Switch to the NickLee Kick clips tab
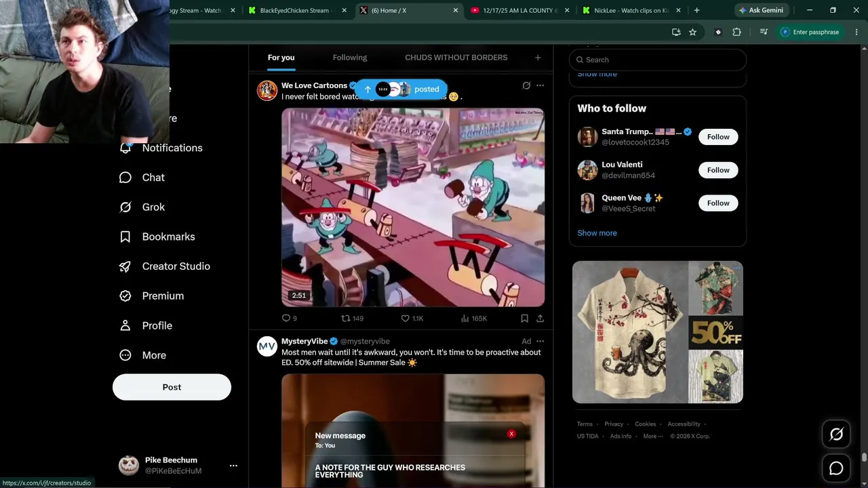Image resolution: width=868 pixels, height=488 pixels. 631,10
